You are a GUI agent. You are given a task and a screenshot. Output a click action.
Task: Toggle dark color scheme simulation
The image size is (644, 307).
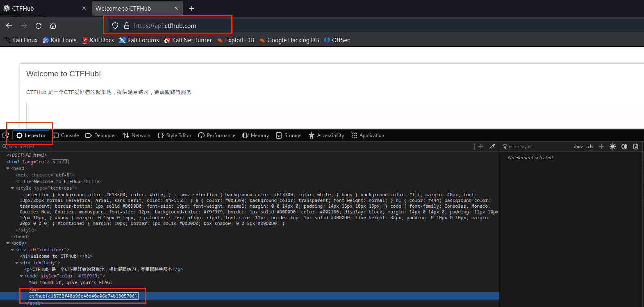point(624,147)
